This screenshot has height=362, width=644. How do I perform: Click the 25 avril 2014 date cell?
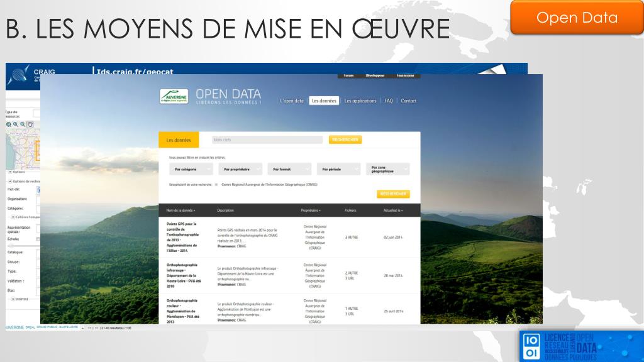point(394,311)
